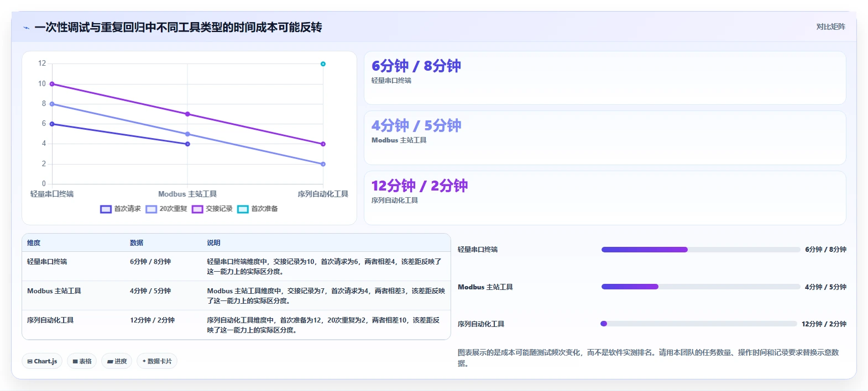Click the footer note starting 图表展示的是
The height and width of the screenshot is (391, 868).
[x=648, y=358]
